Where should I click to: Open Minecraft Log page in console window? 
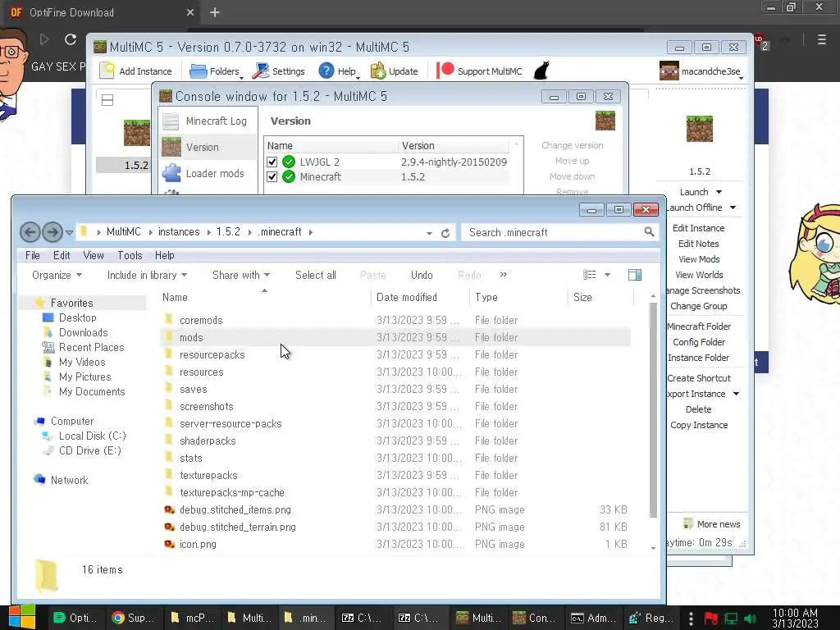pyautogui.click(x=208, y=121)
